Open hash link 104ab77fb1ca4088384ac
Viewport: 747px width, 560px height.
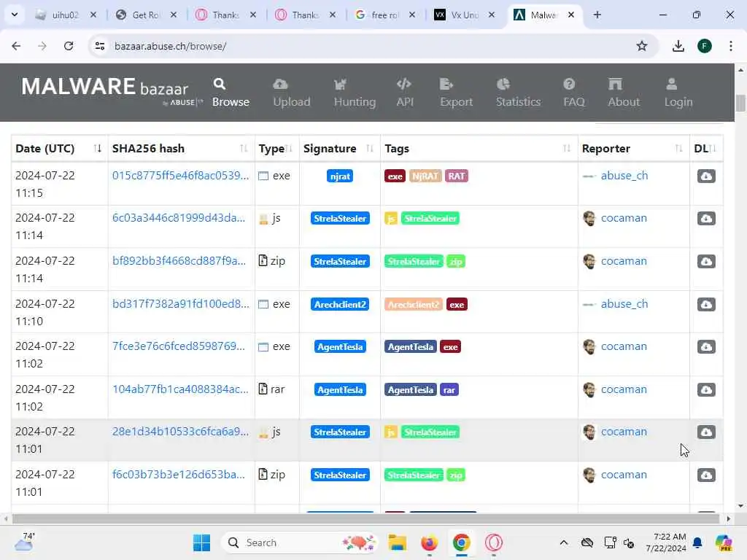[x=180, y=389]
